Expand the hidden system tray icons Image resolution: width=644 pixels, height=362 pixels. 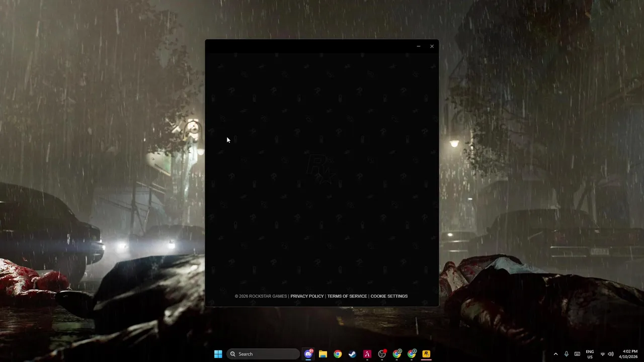click(555, 354)
